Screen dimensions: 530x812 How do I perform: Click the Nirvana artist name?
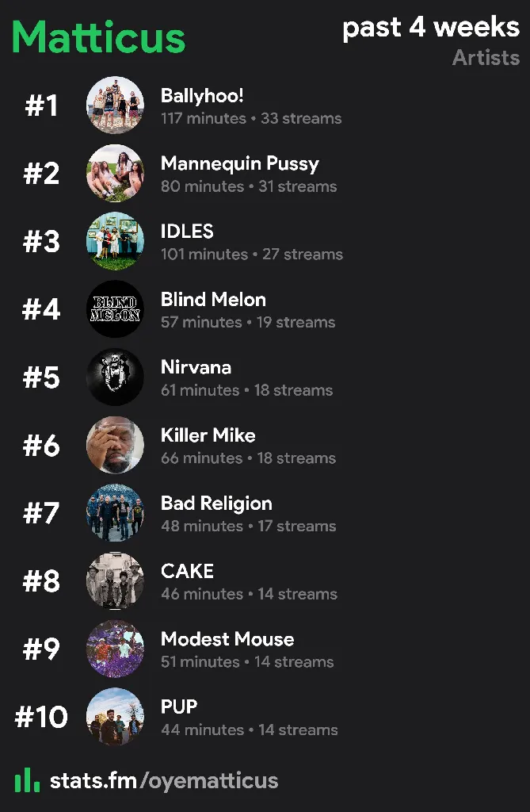click(x=196, y=367)
